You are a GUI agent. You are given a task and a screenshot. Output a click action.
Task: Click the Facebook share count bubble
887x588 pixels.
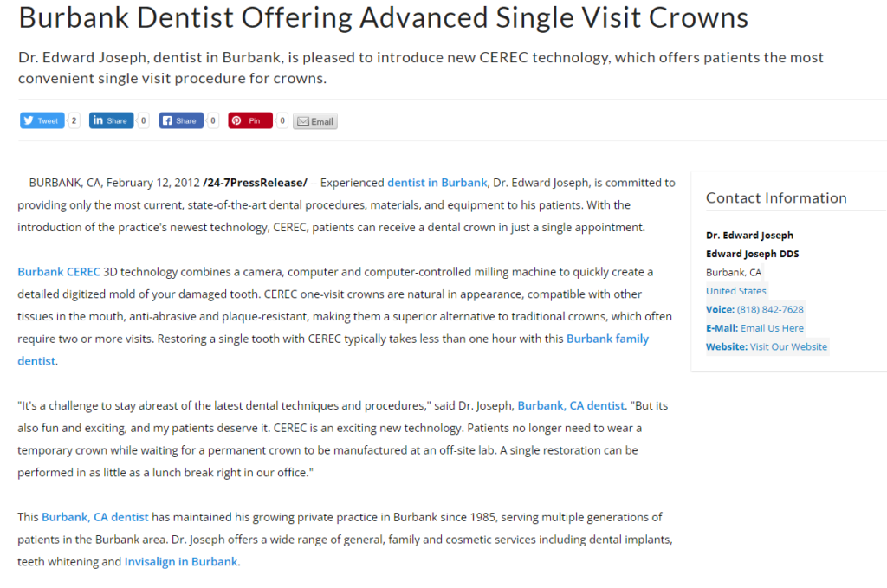point(212,121)
